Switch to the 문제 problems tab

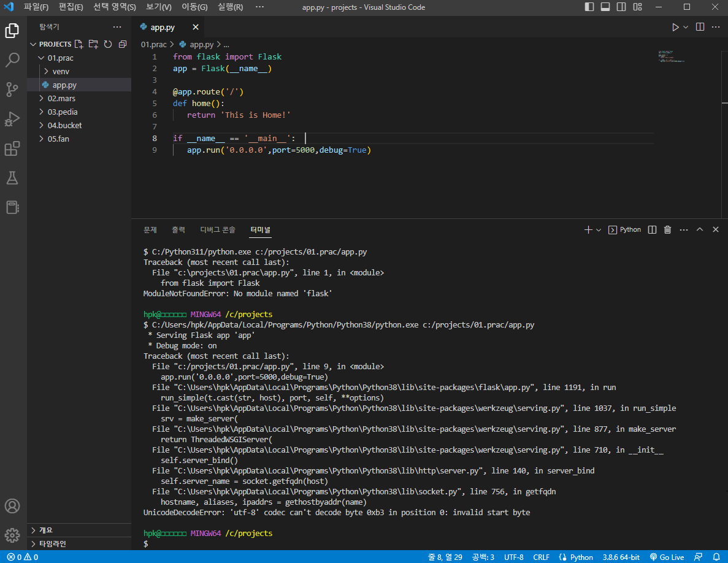[150, 230]
